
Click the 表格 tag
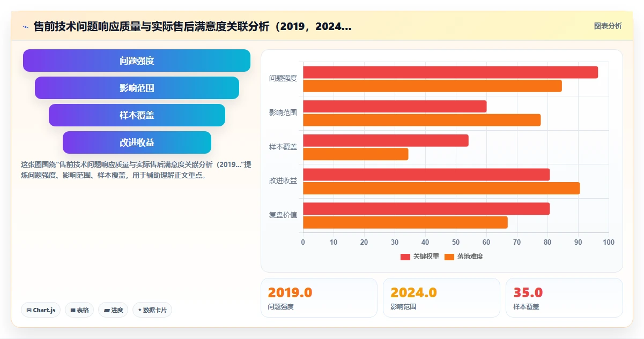(79, 310)
